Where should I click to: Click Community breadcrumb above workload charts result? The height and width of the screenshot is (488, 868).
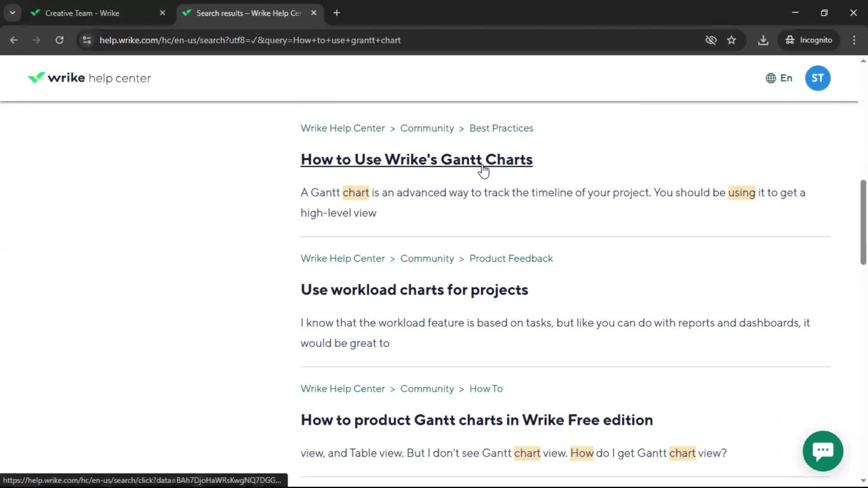427,258
